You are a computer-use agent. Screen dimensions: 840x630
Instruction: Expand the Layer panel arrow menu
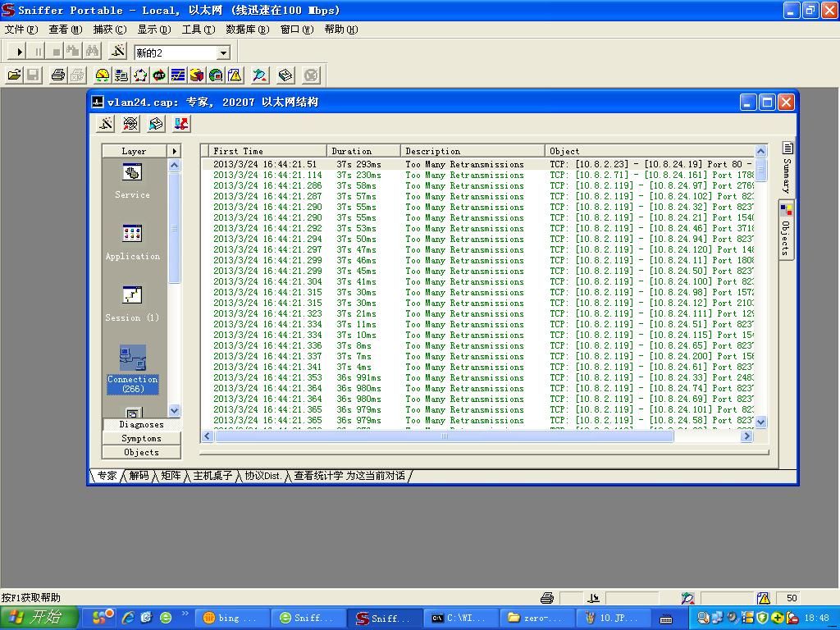point(173,150)
